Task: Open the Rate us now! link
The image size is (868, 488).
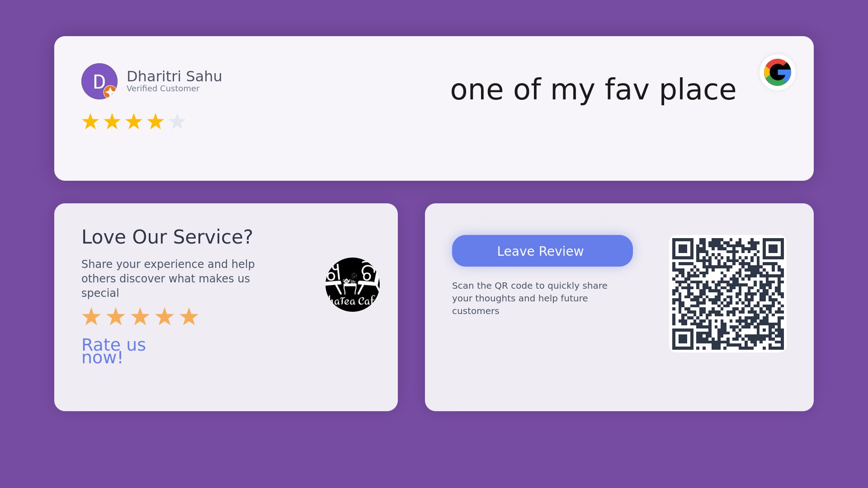Action: (x=113, y=351)
